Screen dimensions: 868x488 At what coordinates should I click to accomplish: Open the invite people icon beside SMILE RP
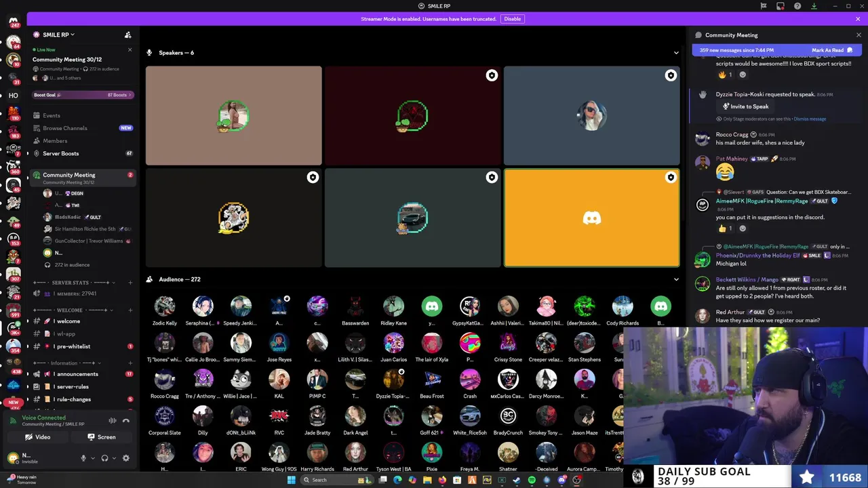pyautogui.click(x=127, y=35)
